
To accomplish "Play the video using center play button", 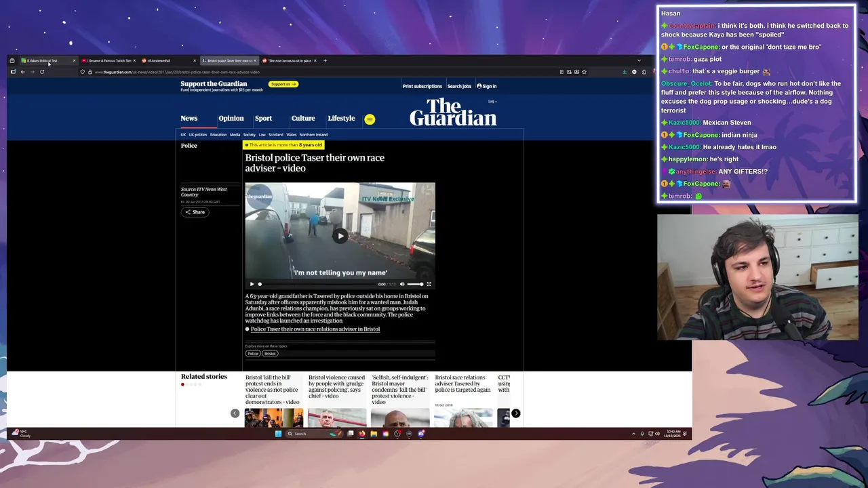I will click(340, 236).
